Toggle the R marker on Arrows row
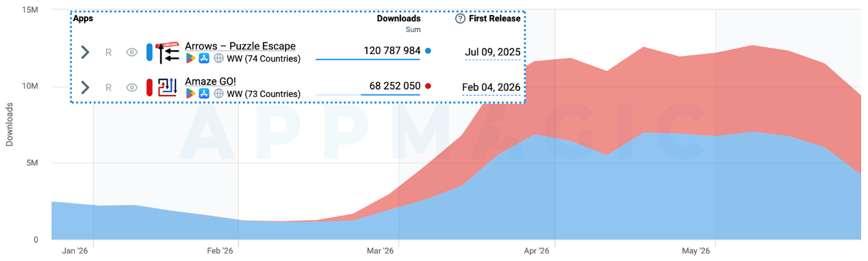 108,52
